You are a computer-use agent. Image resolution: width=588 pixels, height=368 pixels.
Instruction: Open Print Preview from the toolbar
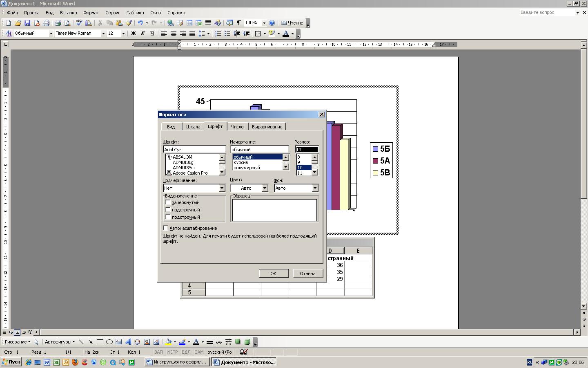[67, 23]
